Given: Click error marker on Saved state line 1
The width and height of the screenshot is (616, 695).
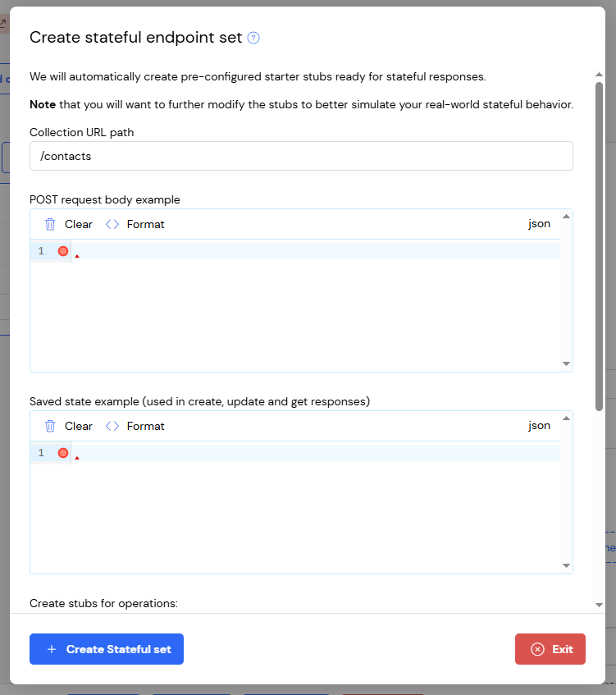Looking at the screenshot, I should (63, 453).
